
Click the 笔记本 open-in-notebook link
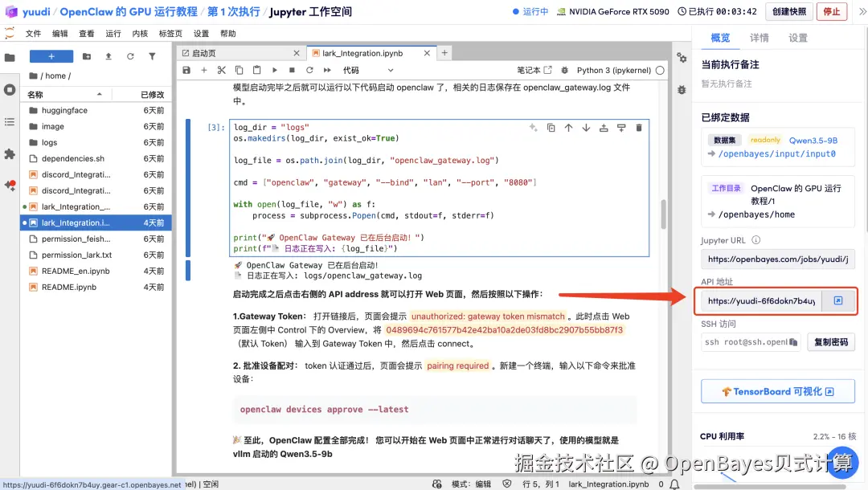tap(534, 70)
